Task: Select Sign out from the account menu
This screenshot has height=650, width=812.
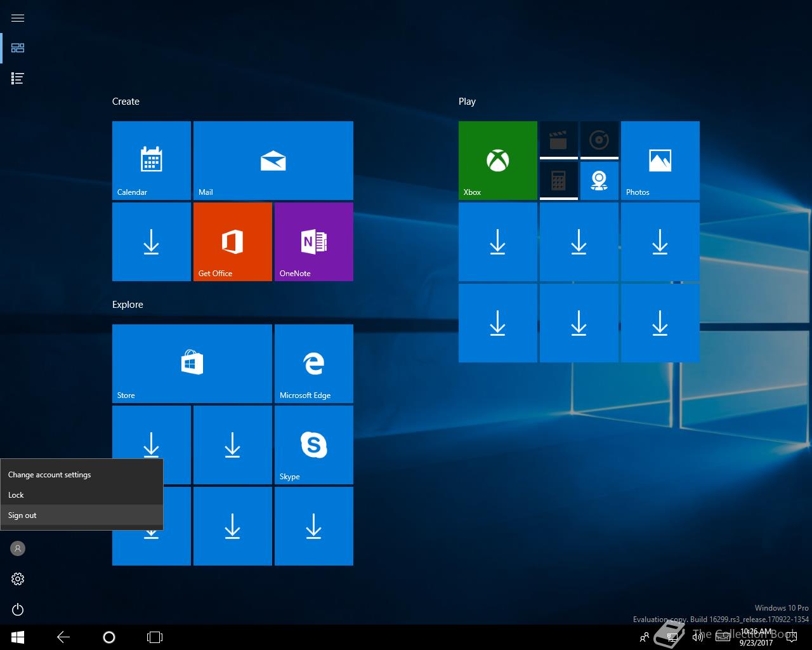Action: click(x=82, y=515)
